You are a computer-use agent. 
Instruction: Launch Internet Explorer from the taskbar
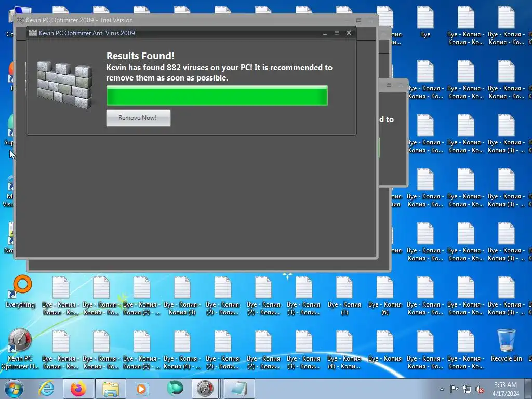pyautogui.click(x=46, y=389)
